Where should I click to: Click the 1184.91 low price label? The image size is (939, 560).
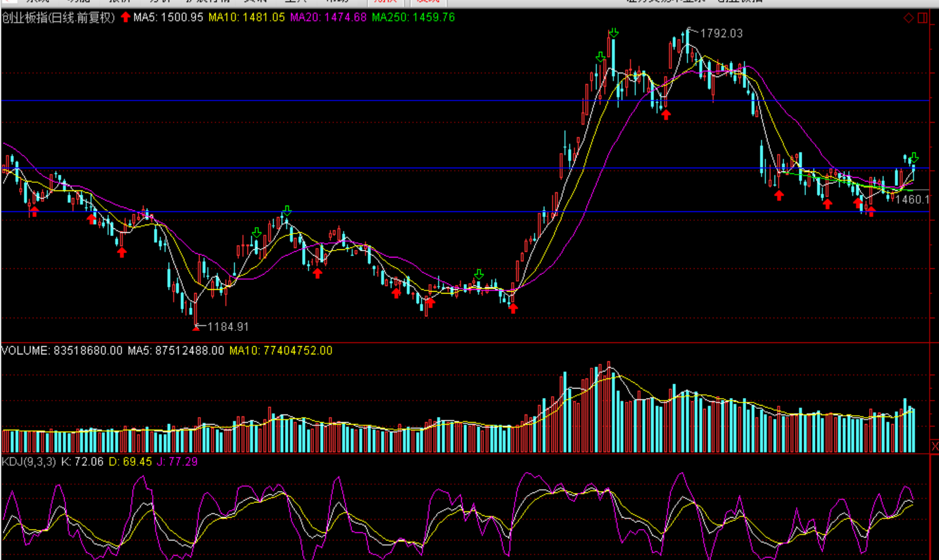point(228,327)
